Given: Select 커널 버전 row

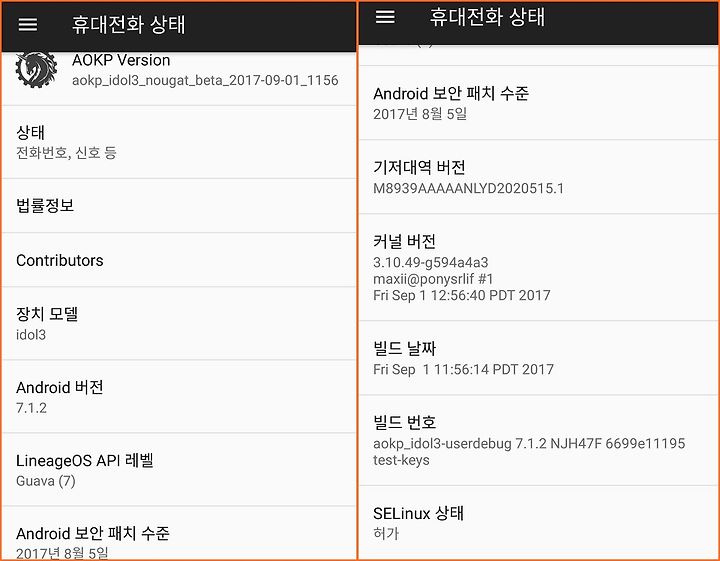Looking at the screenshot, I should point(539,267).
